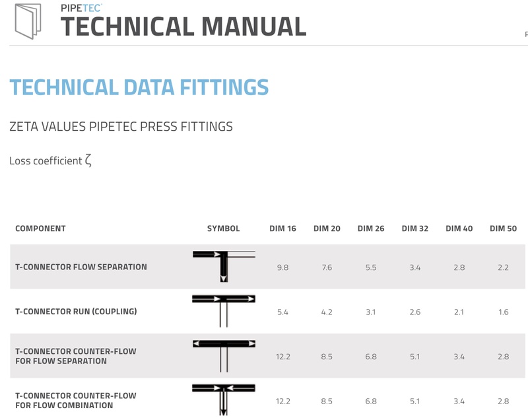Click the T-connector flow separation symbol

point(224,265)
